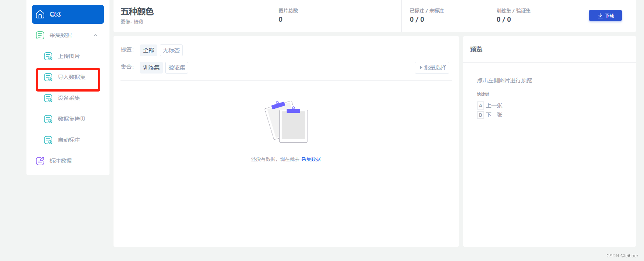Follow the 采集数据 link in empty message
This screenshot has width=644, height=261.
311,159
